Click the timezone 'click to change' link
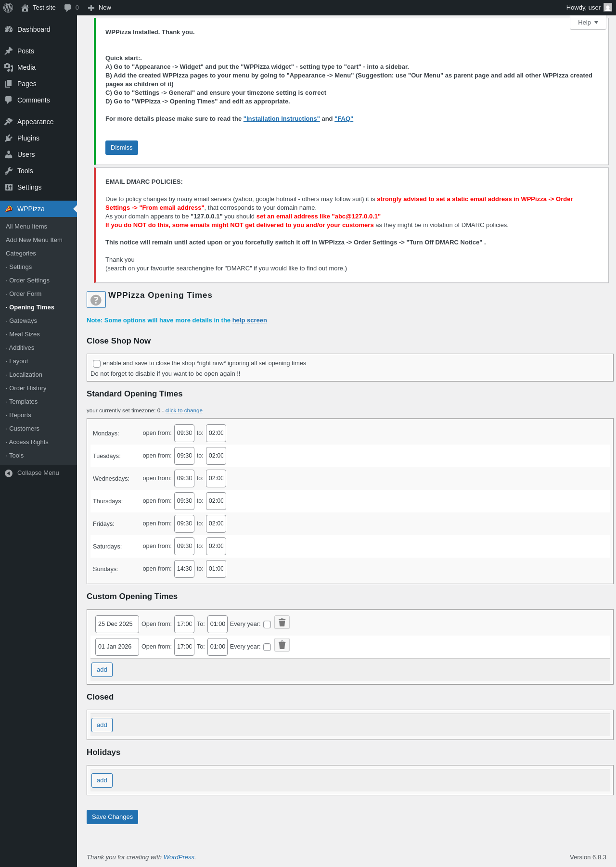This screenshot has height=867, width=616. point(184,411)
